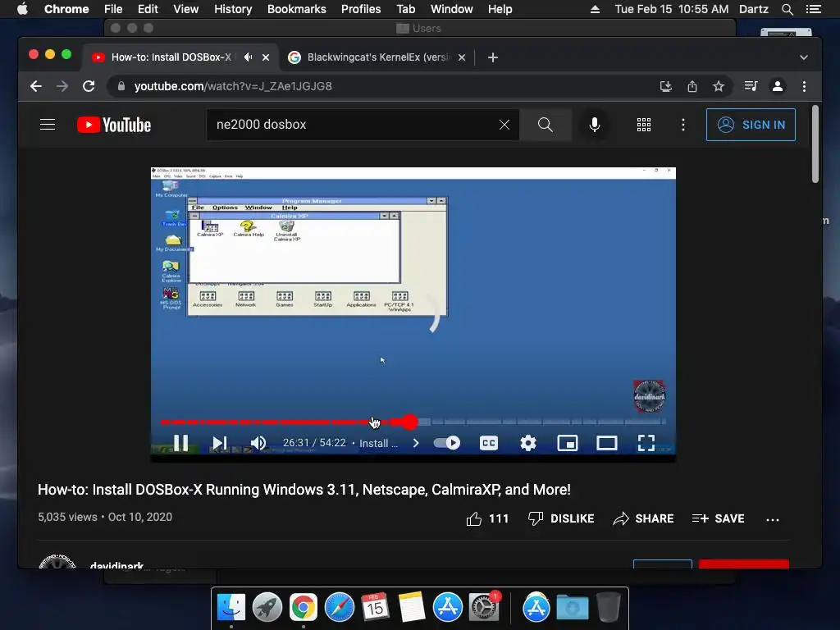
Task: Enable miniplayer mode
Action: 568,443
